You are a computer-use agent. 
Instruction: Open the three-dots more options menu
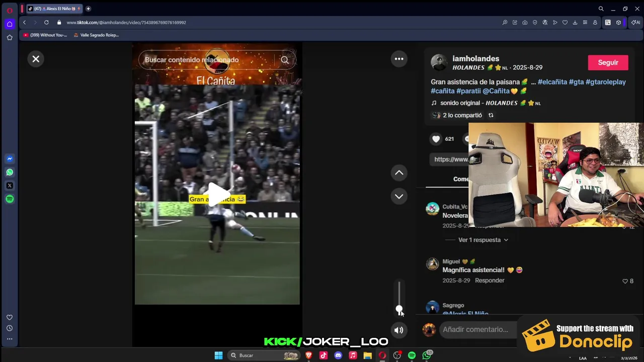point(399,59)
